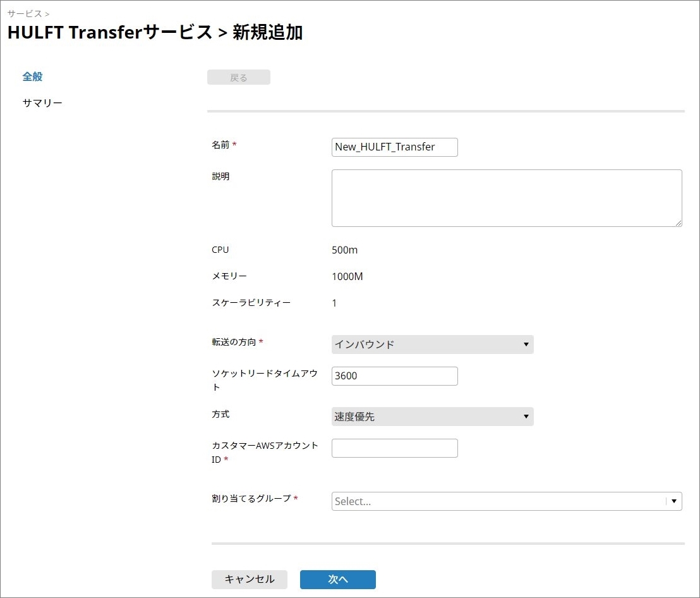Focus the 名前 text field
700x598 pixels.
[x=394, y=147]
